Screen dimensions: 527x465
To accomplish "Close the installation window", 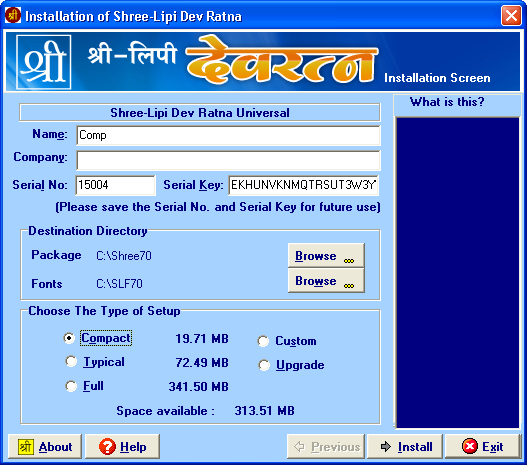I will pos(511,15).
